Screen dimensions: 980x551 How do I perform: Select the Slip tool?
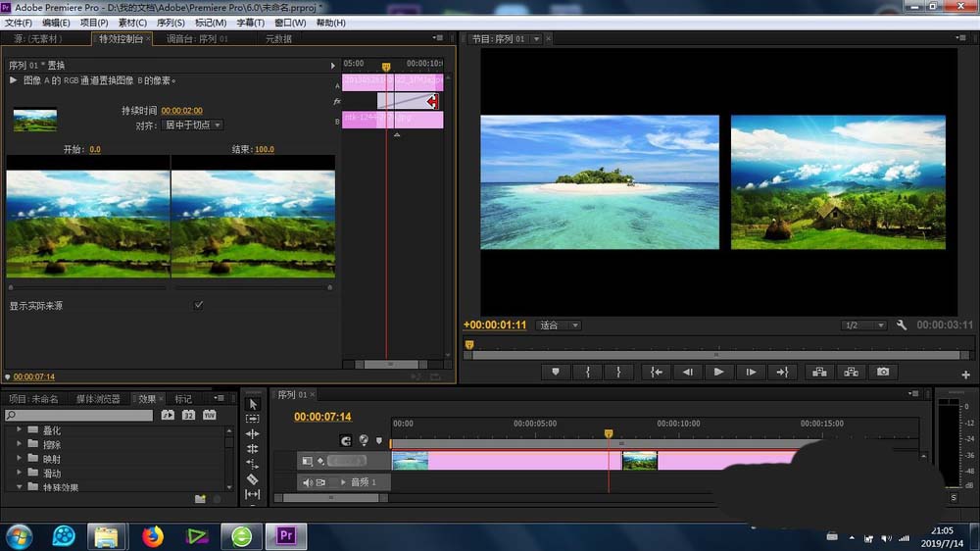click(x=253, y=494)
